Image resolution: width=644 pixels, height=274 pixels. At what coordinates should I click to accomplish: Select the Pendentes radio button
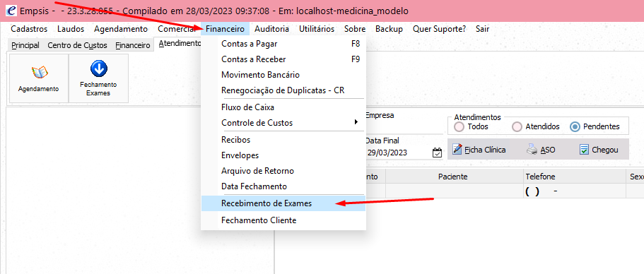tap(575, 126)
